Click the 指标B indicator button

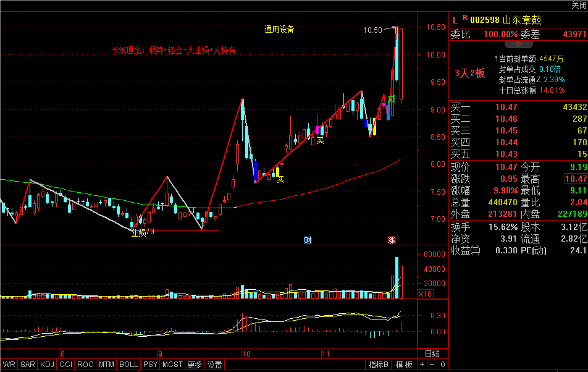pos(379,365)
